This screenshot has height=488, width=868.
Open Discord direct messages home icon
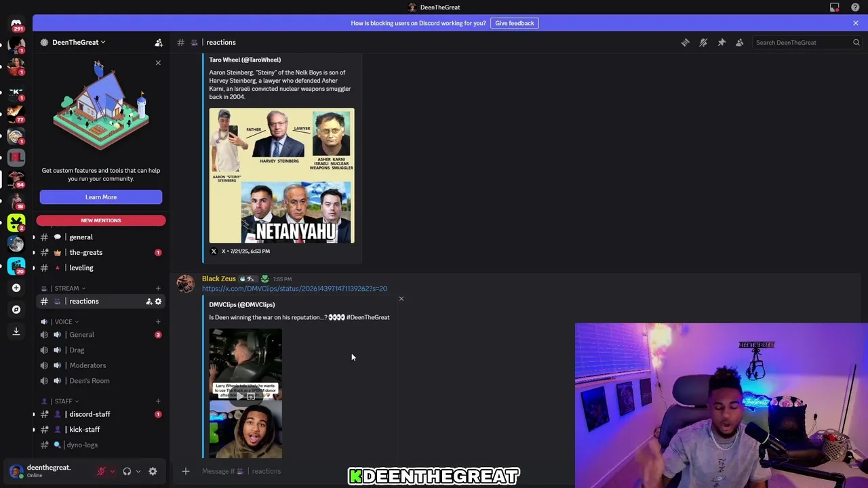click(16, 24)
